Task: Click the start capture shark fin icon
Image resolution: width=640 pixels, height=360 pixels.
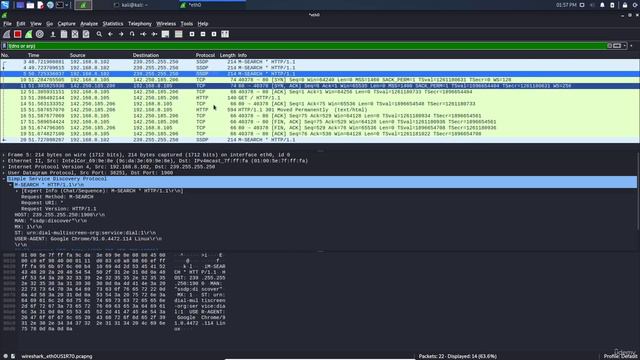Action: point(7,34)
